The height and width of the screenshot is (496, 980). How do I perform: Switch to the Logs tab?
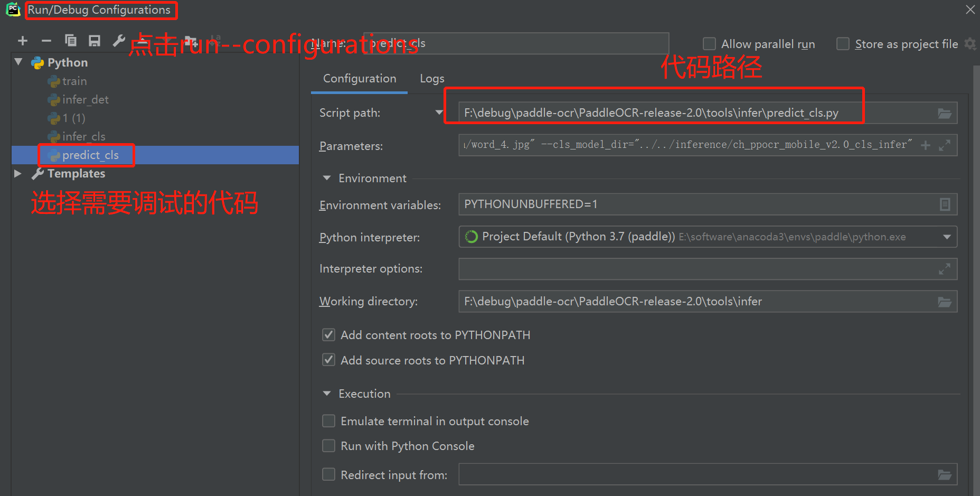click(x=431, y=78)
